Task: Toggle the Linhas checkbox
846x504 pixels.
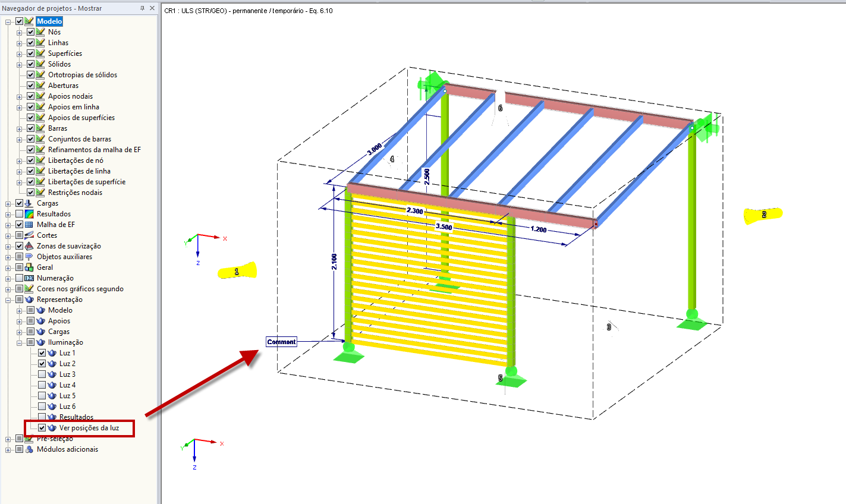Action: (30, 43)
